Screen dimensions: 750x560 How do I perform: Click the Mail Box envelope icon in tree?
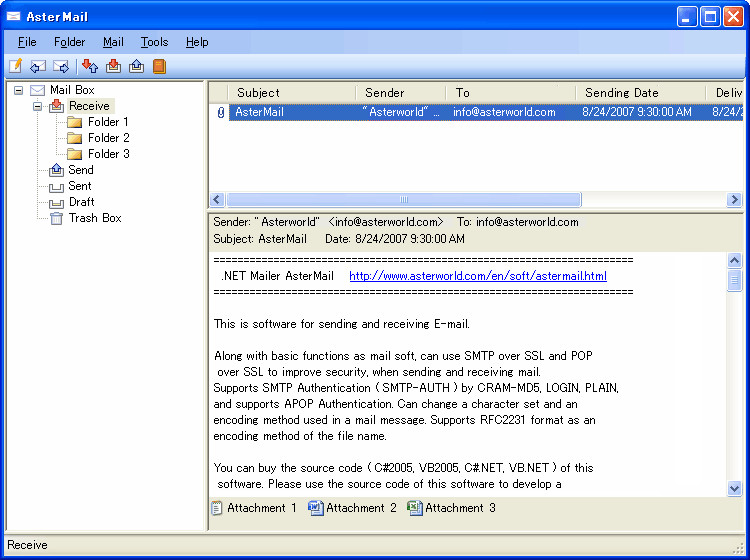point(37,90)
